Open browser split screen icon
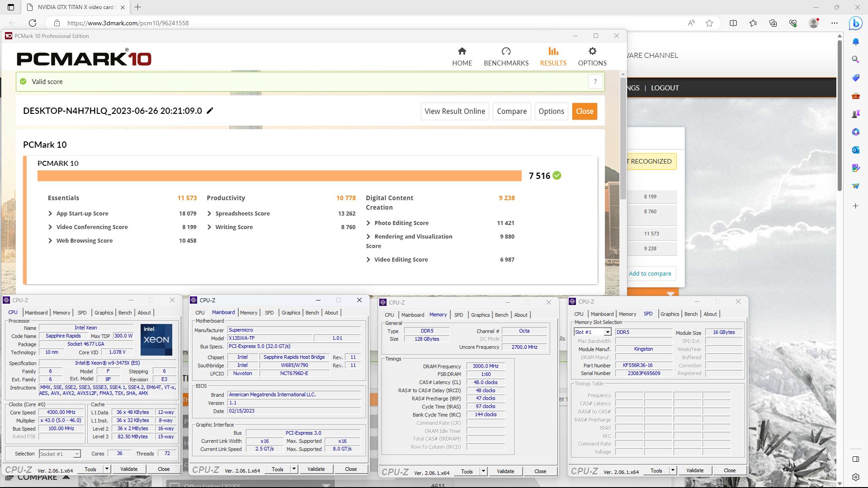The width and height of the screenshot is (868, 488). (733, 23)
